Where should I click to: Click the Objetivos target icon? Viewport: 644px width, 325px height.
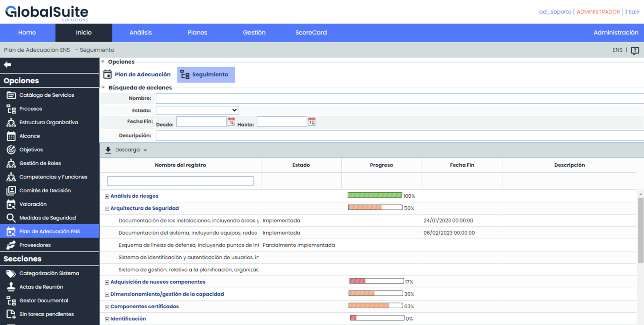[11, 150]
